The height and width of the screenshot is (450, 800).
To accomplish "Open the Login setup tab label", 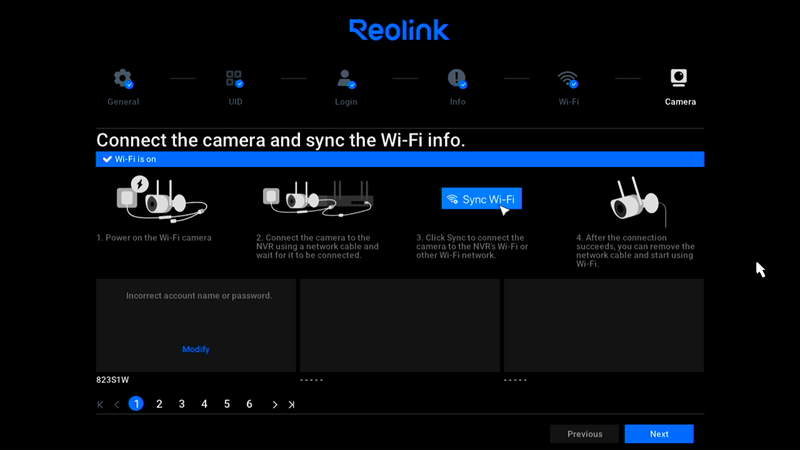I will coord(346,102).
